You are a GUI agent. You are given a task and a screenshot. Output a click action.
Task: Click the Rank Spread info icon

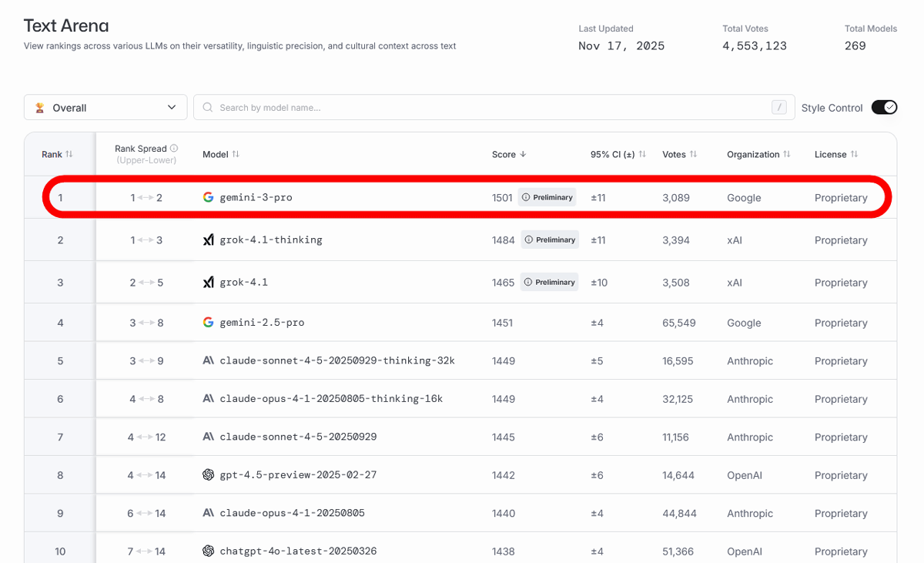point(174,149)
